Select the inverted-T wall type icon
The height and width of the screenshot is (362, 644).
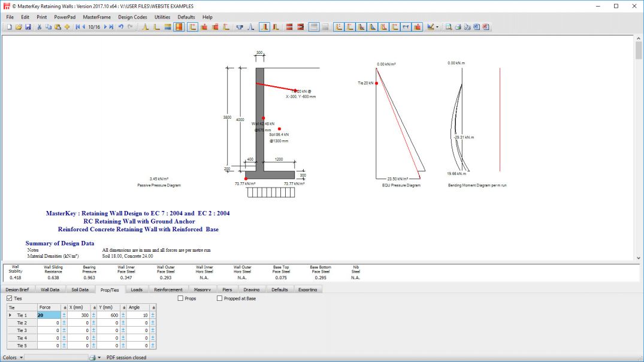(145, 27)
